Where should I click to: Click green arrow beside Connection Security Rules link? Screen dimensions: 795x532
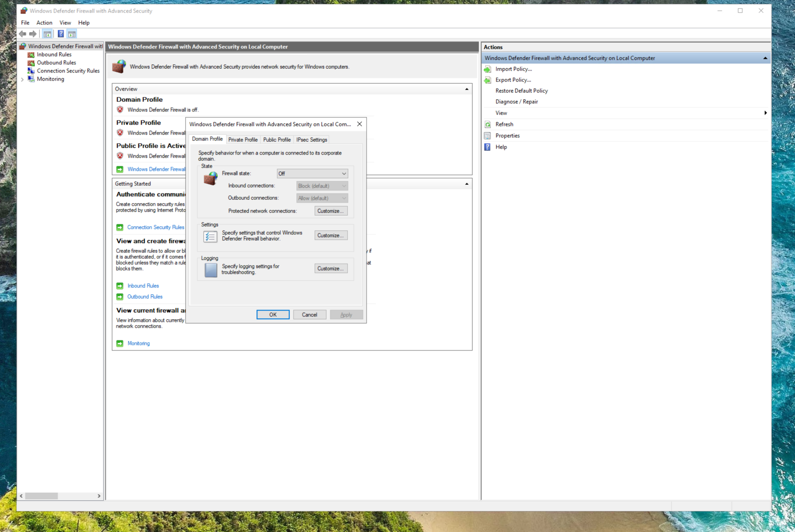pyautogui.click(x=120, y=228)
